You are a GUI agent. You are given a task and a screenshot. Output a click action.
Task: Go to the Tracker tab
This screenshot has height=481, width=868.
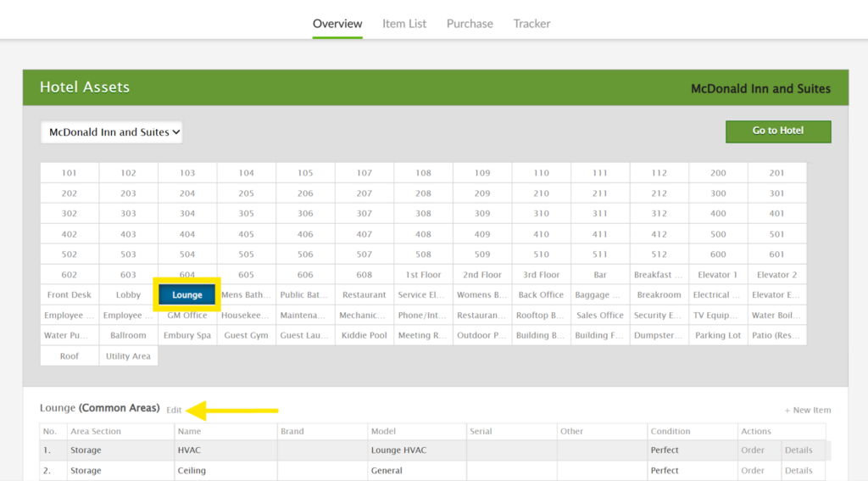click(531, 24)
